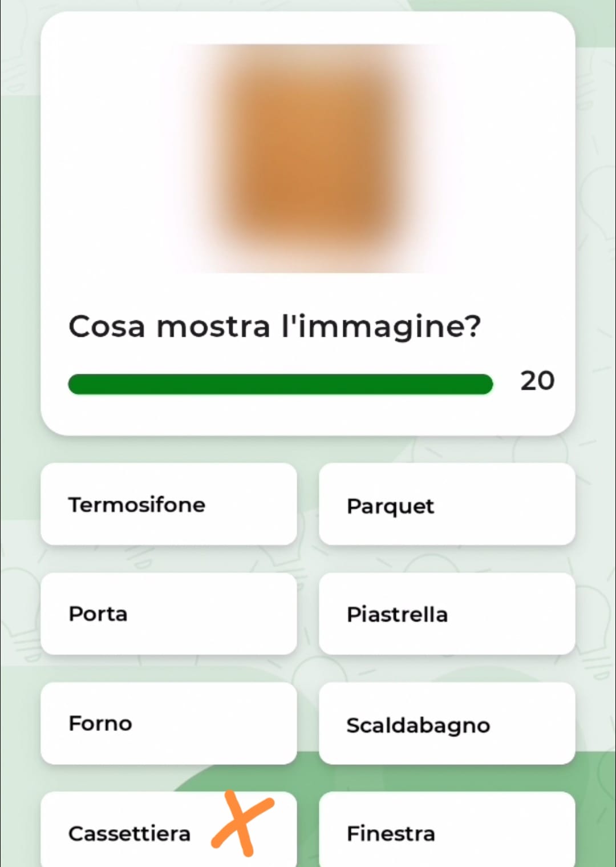Image resolution: width=616 pixels, height=867 pixels.
Task: Answer with the Italian word for door
Action: coord(168,614)
